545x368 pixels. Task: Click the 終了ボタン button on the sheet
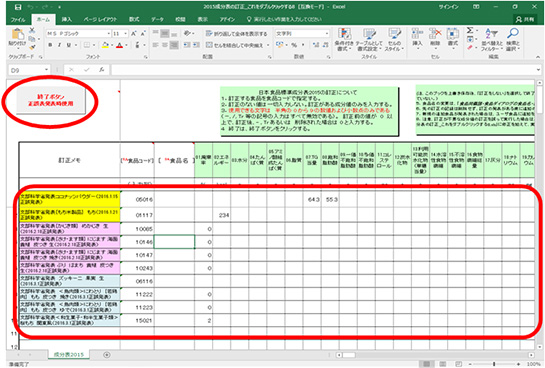(51, 100)
